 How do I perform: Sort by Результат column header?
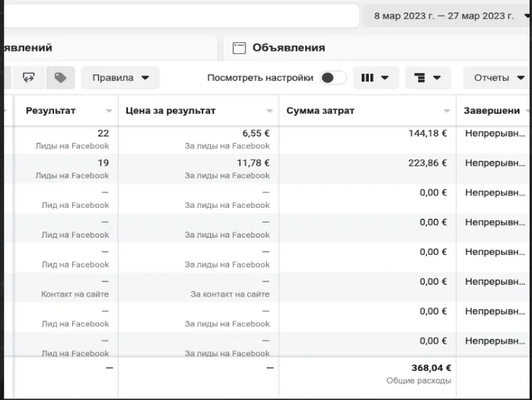coord(51,111)
